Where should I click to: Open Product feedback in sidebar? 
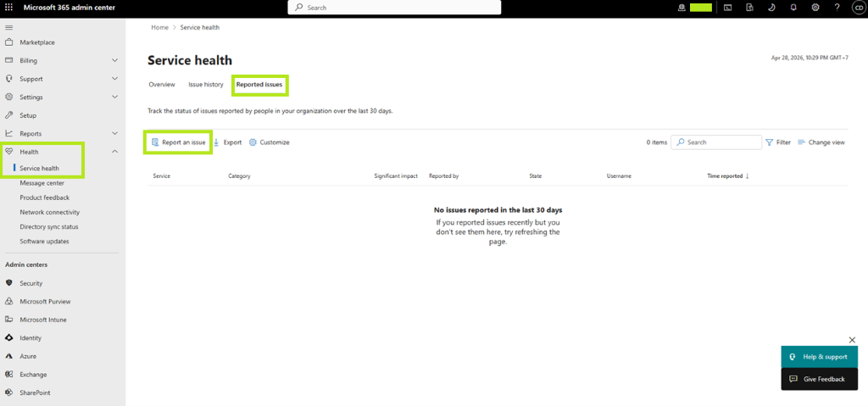[45, 197]
